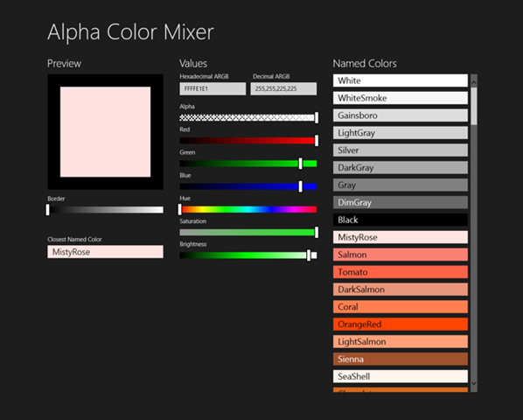Select the SeaShell named color
This screenshot has width=523, height=420.
401,376
